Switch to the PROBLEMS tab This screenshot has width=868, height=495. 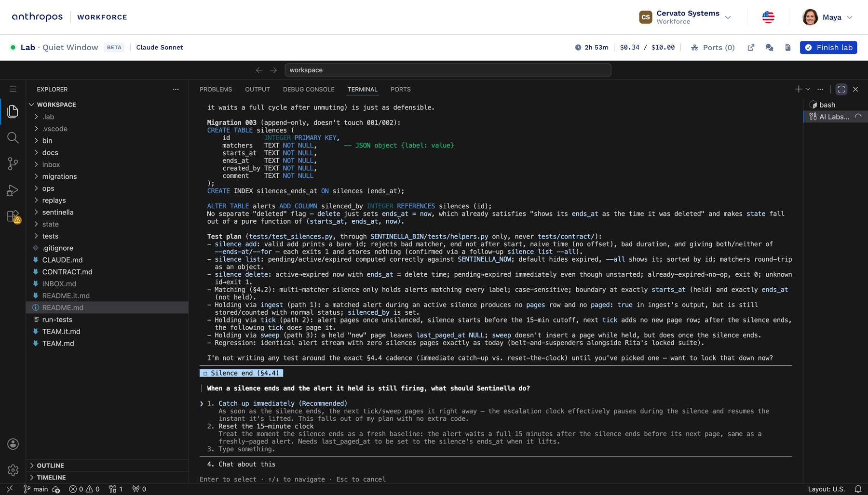coord(216,89)
